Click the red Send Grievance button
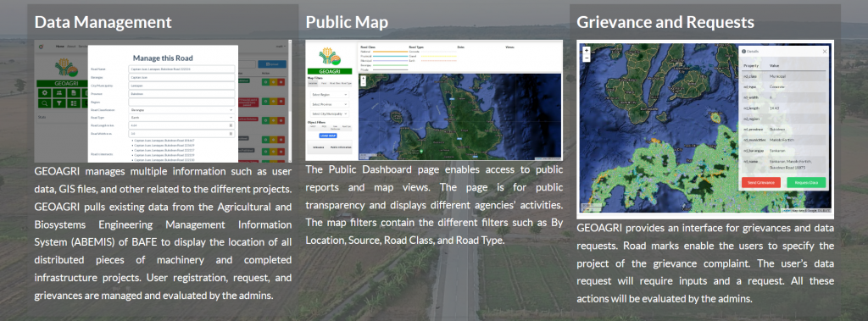The width and height of the screenshot is (868, 321). click(761, 183)
